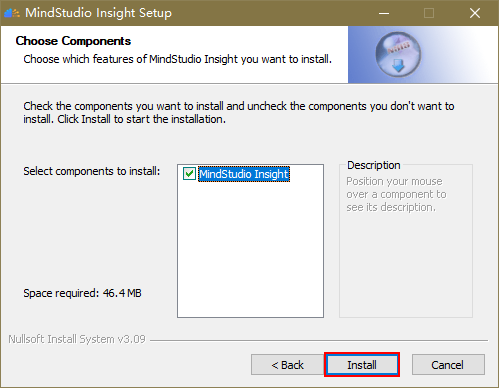The height and width of the screenshot is (388, 499).
Task: Click the 'Choose which features' subtitle text
Action: tap(178, 59)
